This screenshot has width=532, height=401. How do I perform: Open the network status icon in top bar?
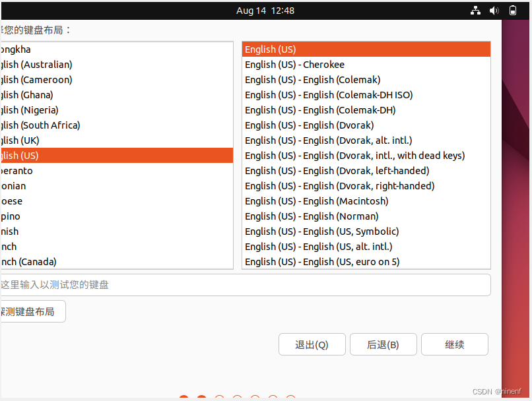pos(475,11)
